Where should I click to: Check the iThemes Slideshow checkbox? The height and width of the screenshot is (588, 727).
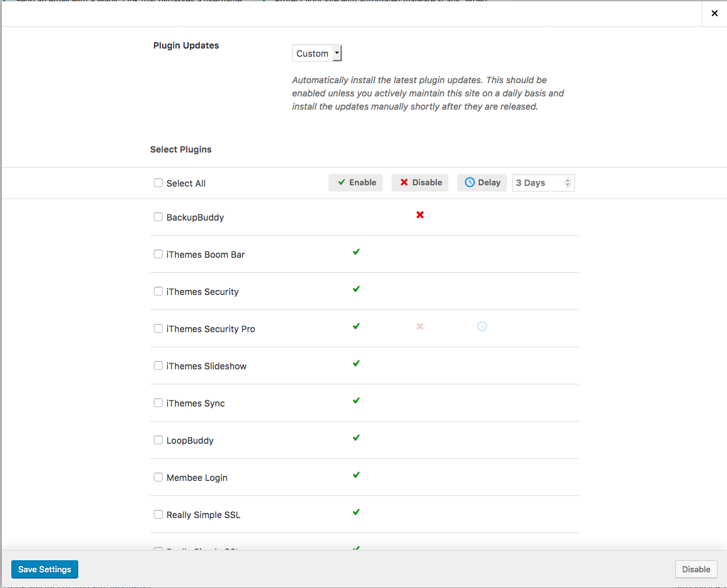tap(158, 366)
